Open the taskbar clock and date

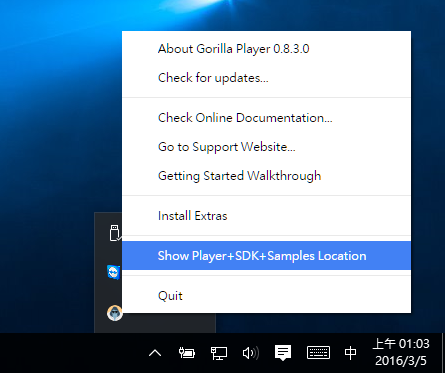click(401, 352)
